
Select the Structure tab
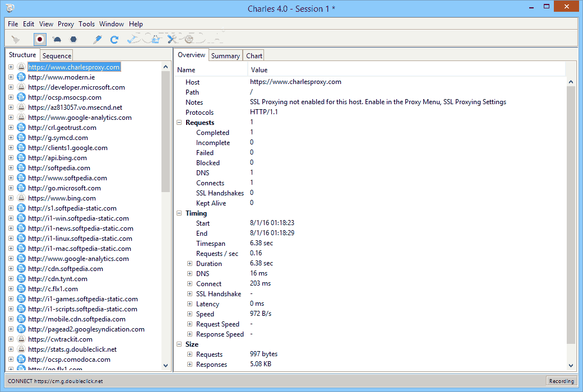(22, 55)
